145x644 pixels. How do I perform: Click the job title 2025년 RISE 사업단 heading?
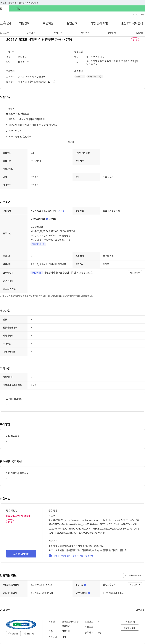pyautogui.click(x=39, y=39)
